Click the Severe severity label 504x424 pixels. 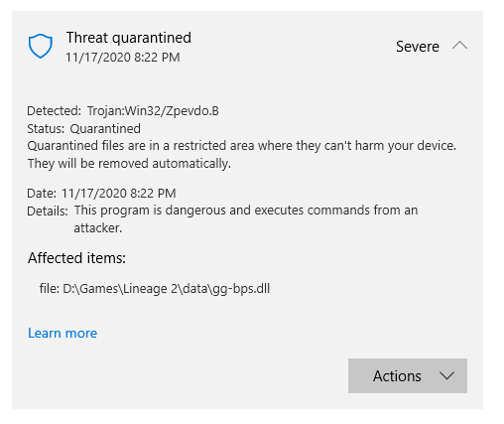pyautogui.click(x=418, y=47)
